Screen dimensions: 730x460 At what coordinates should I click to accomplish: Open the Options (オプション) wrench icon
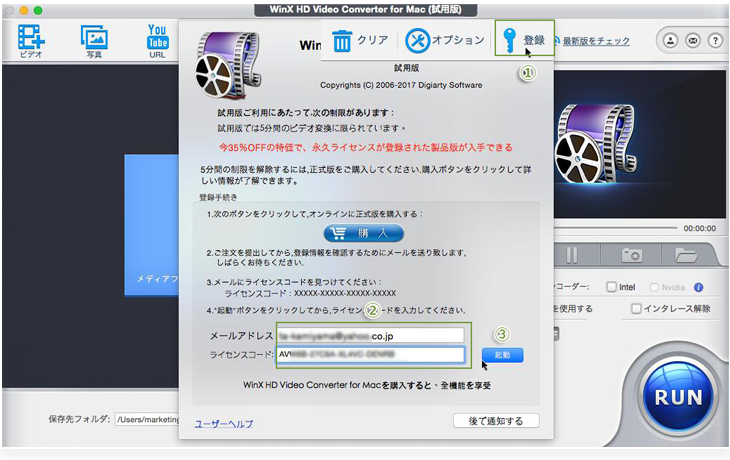pos(417,41)
